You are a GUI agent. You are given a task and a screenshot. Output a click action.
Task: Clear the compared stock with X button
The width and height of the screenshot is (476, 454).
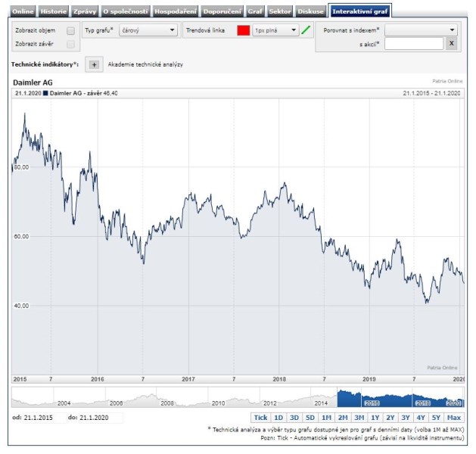point(451,44)
